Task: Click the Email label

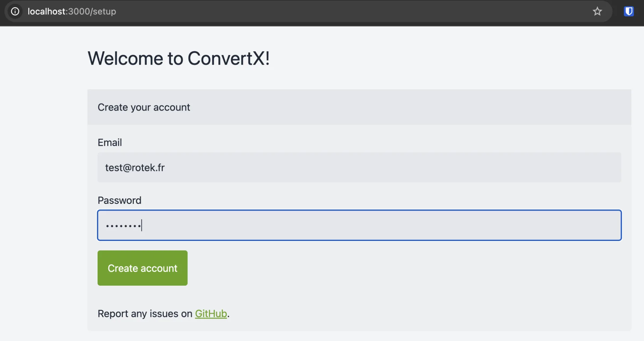Action: (110, 143)
